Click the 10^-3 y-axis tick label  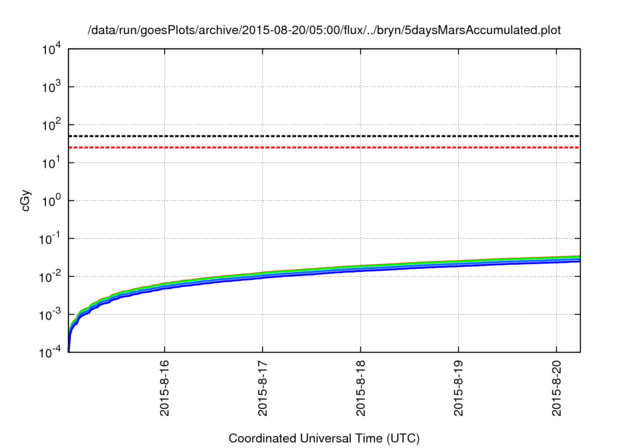point(50,315)
